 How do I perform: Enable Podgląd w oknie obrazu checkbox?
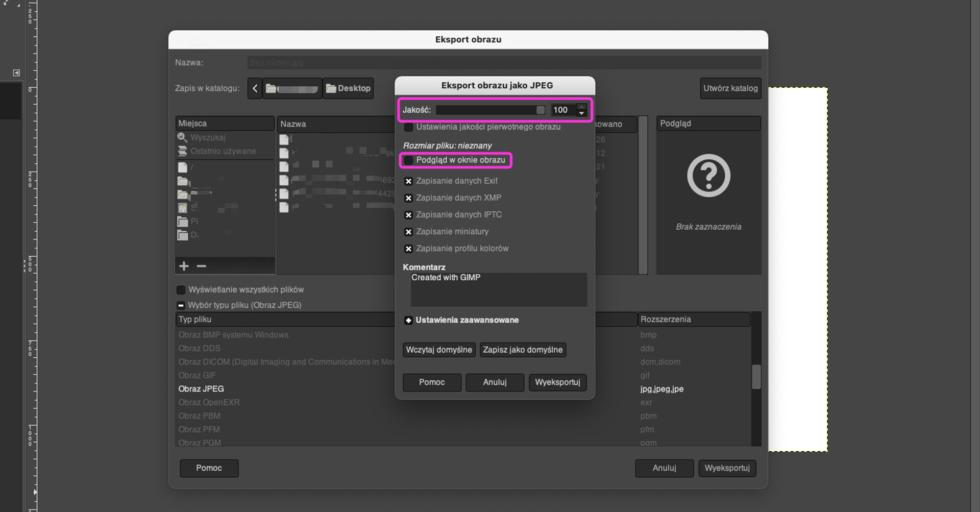(x=408, y=160)
